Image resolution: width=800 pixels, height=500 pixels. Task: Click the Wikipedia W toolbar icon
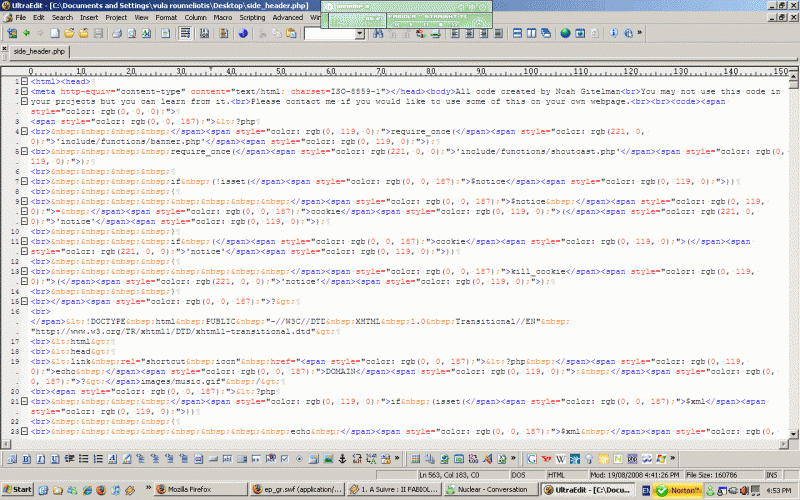pos(560,459)
